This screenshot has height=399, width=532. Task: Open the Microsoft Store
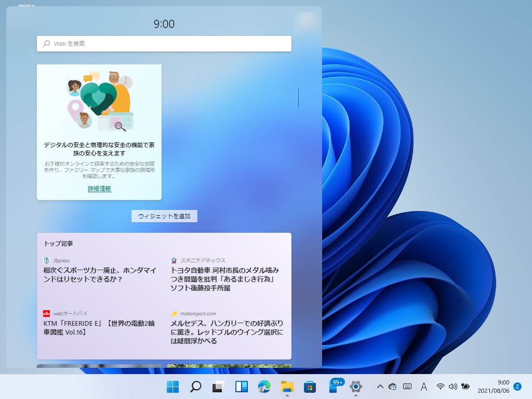point(310,387)
